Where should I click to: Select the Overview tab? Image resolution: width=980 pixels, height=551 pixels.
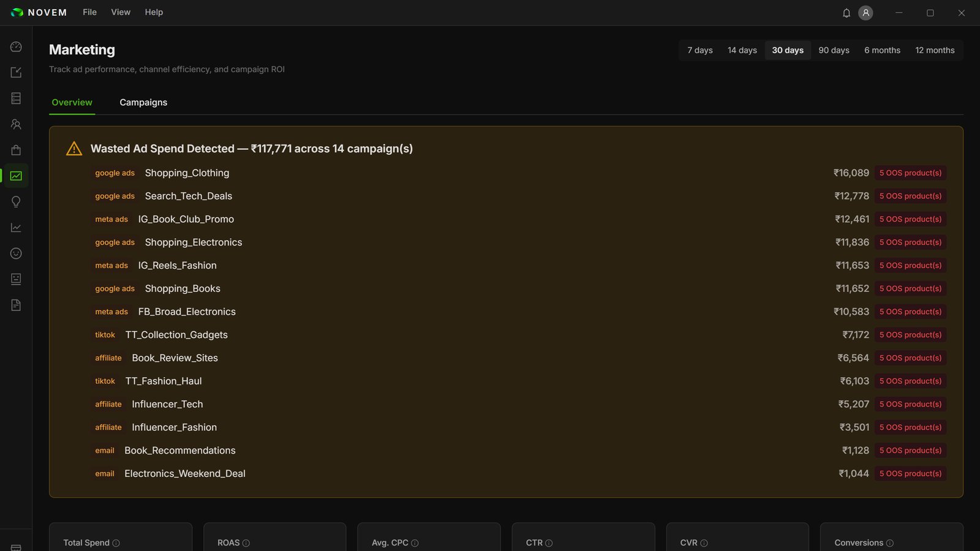pos(72,102)
